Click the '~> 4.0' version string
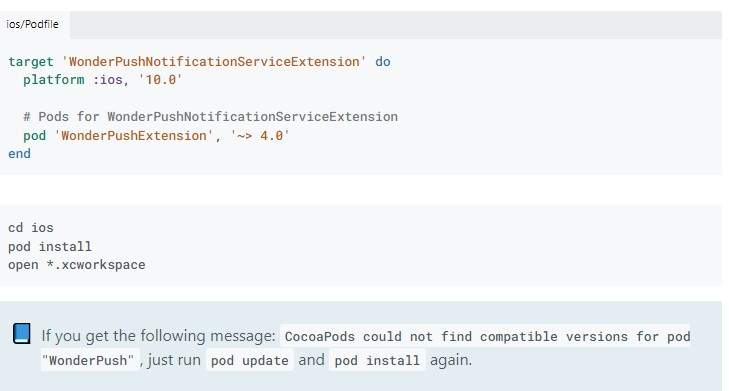 (x=260, y=135)
